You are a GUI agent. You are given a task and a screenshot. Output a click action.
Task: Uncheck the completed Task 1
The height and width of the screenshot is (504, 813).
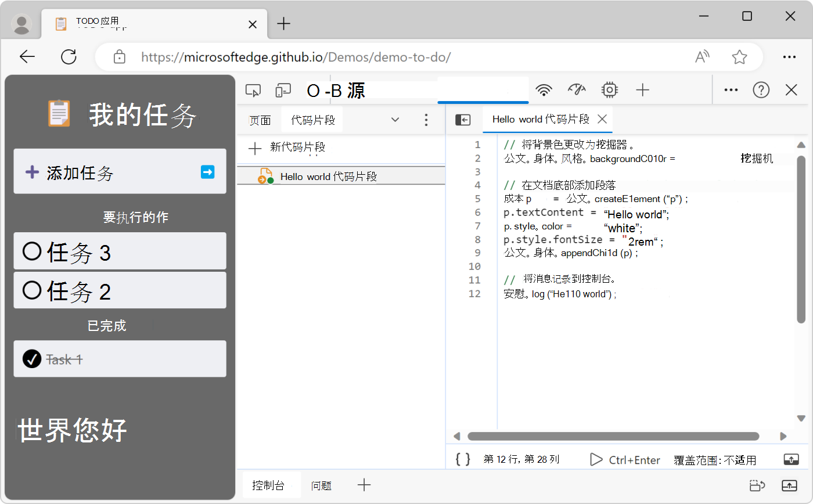pos(31,359)
